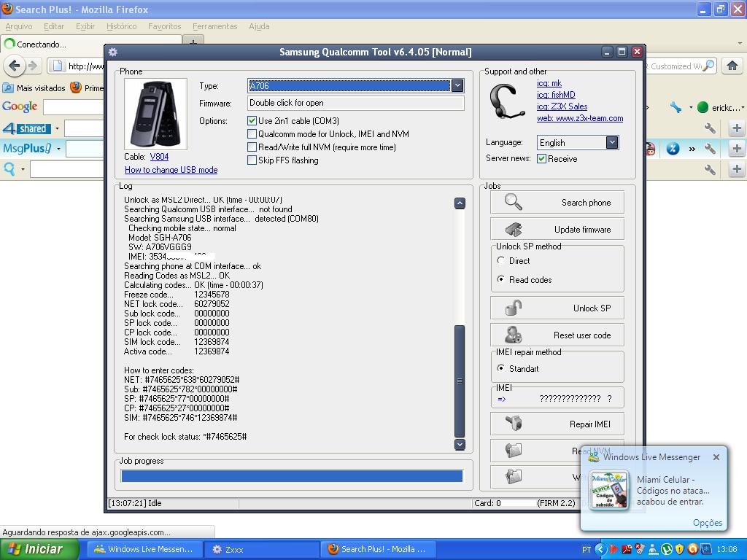The image size is (747, 560).
Task: Open Editar menu in Firefox
Action: point(54,26)
